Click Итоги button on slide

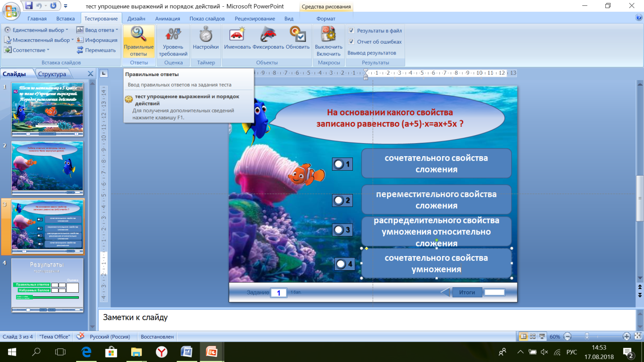467,292
